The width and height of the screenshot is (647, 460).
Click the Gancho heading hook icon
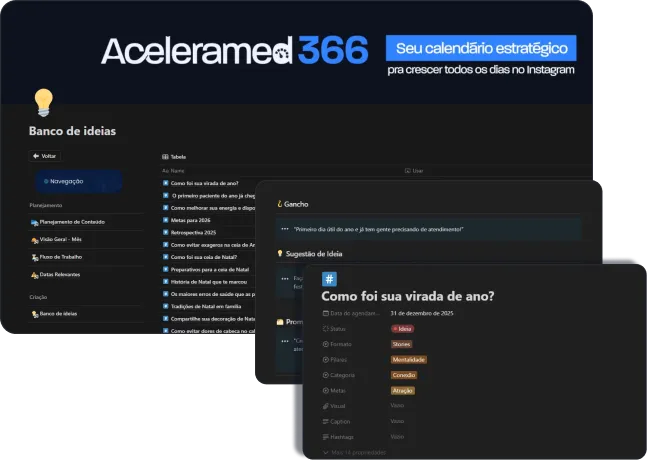click(x=280, y=204)
